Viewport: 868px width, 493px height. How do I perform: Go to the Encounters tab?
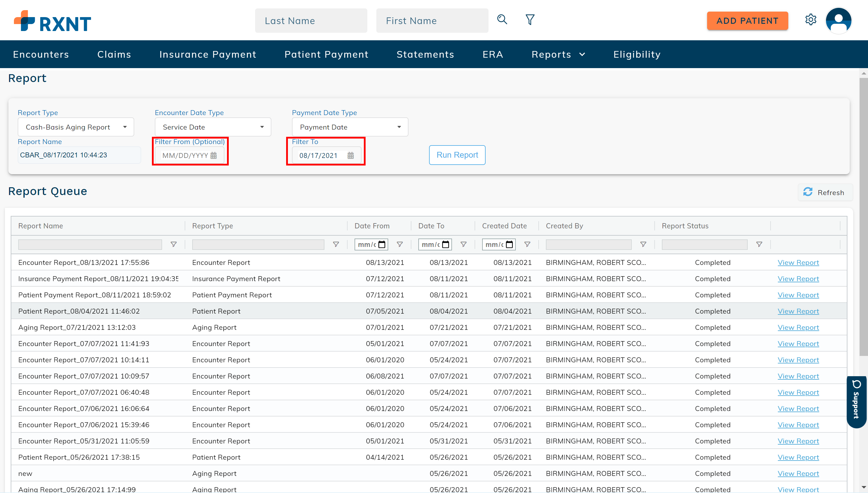41,54
